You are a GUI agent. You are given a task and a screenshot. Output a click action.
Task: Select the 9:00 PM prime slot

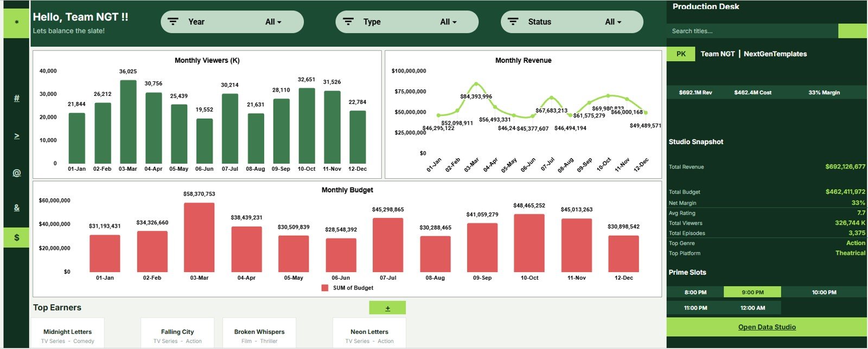(752, 292)
